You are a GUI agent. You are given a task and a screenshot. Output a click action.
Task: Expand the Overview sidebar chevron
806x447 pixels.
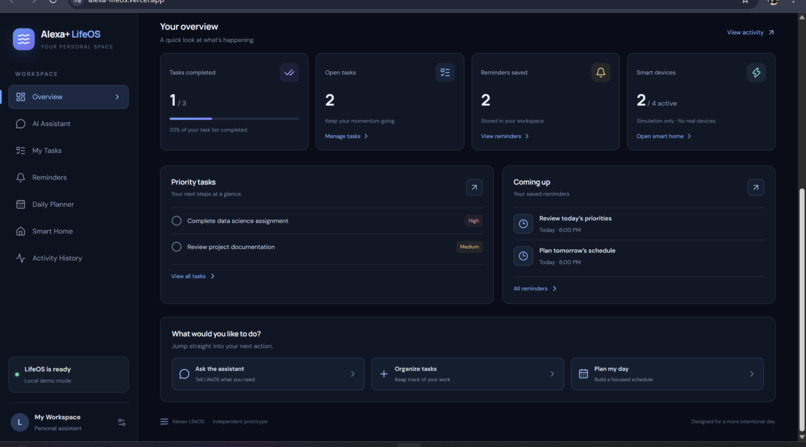tap(117, 97)
